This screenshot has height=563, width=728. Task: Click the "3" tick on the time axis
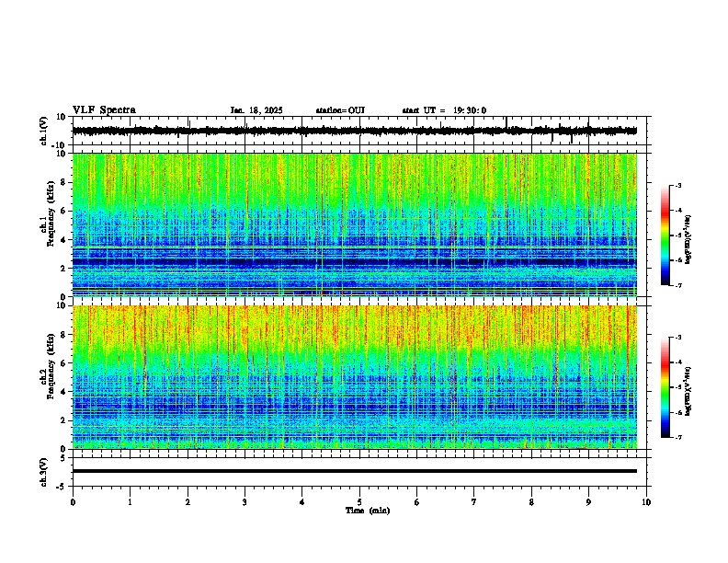(x=245, y=502)
